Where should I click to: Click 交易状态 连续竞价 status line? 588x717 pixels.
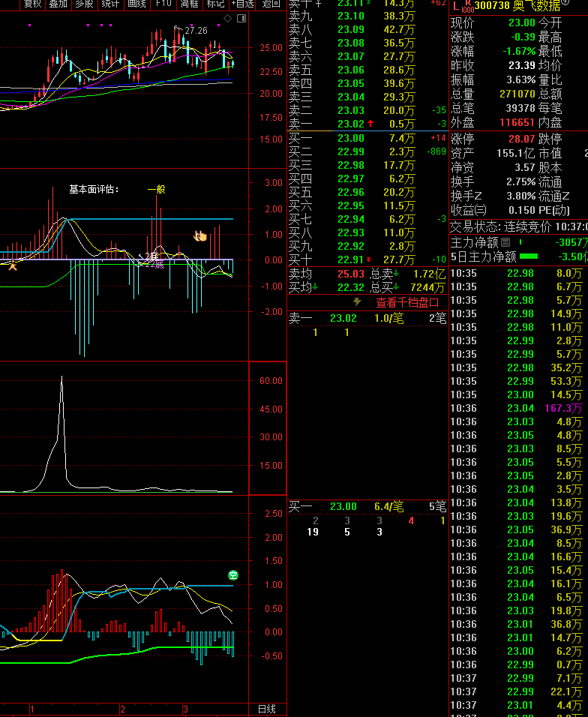pyautogui.click(x=518, y=226)
